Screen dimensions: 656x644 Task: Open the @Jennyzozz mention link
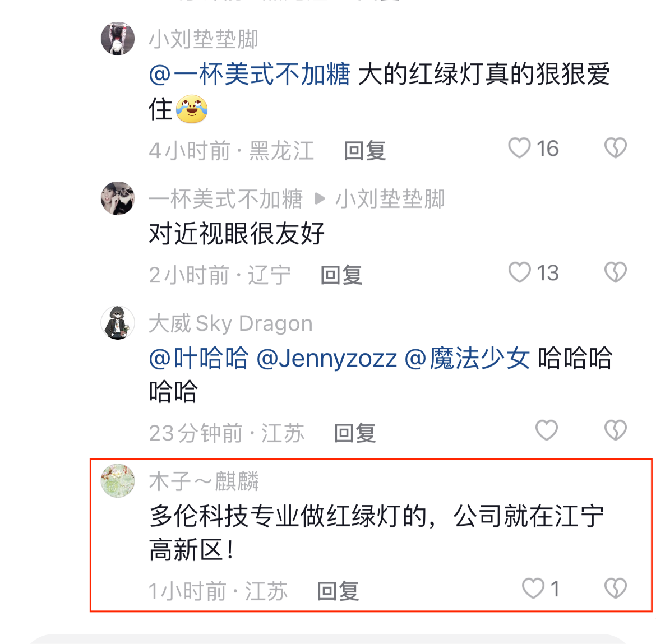click(x=326, y=358)
